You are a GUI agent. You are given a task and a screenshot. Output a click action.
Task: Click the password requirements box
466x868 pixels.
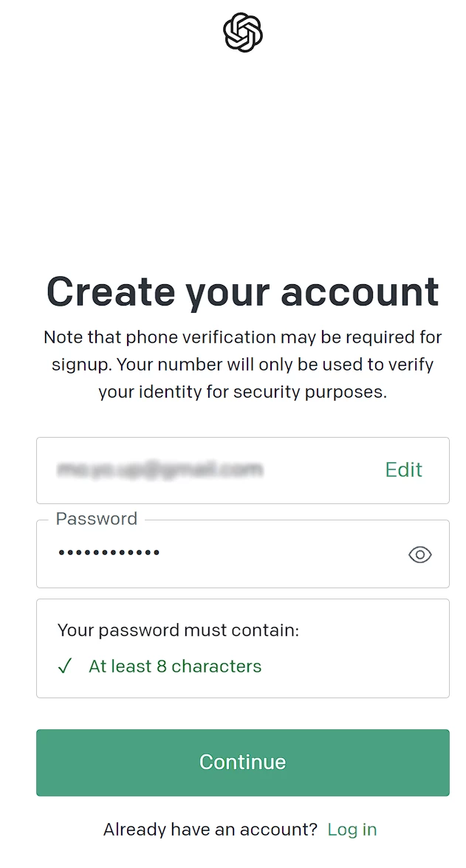(x=243, y=648)
